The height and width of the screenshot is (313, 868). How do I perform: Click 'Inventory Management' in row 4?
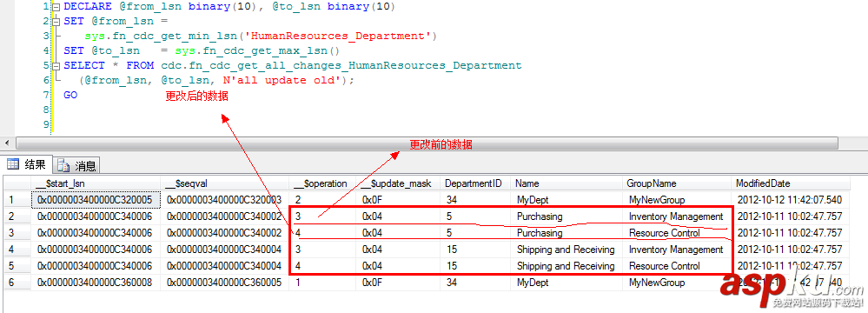click(677, 250)
